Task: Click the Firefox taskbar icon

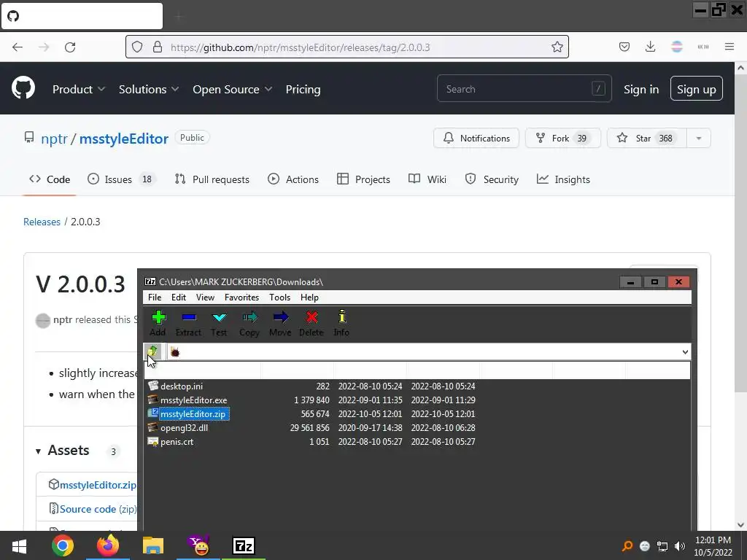Action: pyautogui.click(x=108, y=545)
